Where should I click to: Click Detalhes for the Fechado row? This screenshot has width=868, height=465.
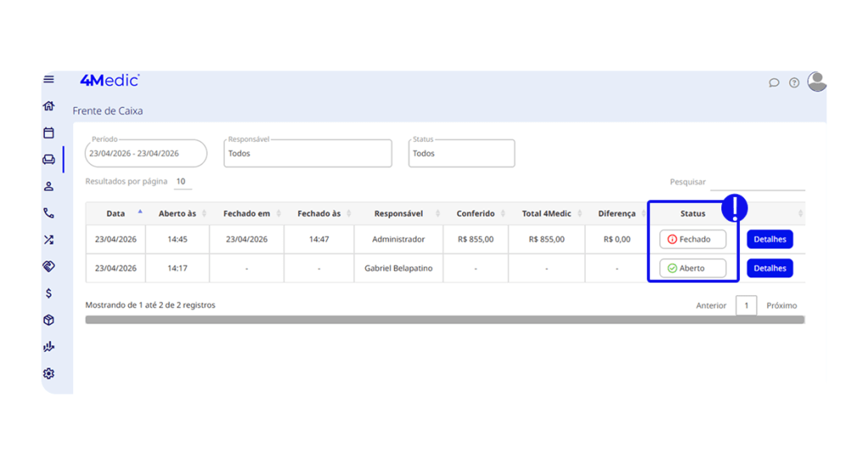769,239
